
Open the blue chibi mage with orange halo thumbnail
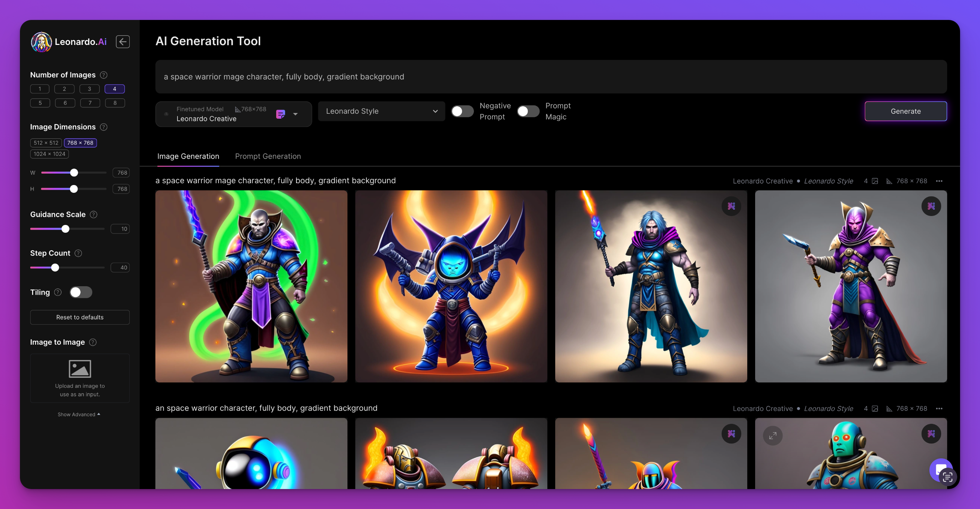coord(451,287)
